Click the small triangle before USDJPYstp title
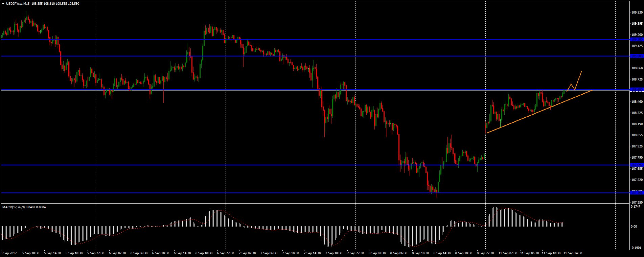This screenshot has height=257, width=644. (x=3, y=4)
